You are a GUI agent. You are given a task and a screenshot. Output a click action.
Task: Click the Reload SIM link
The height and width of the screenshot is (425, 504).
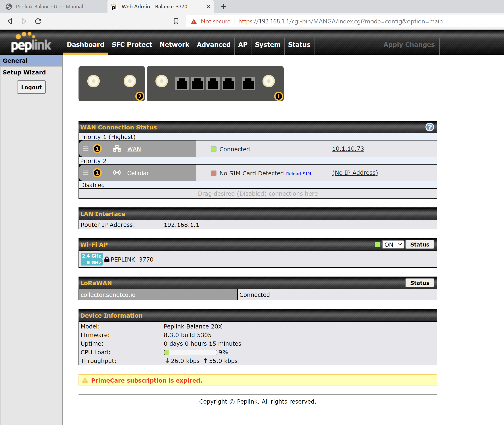(x=299, y=174)
